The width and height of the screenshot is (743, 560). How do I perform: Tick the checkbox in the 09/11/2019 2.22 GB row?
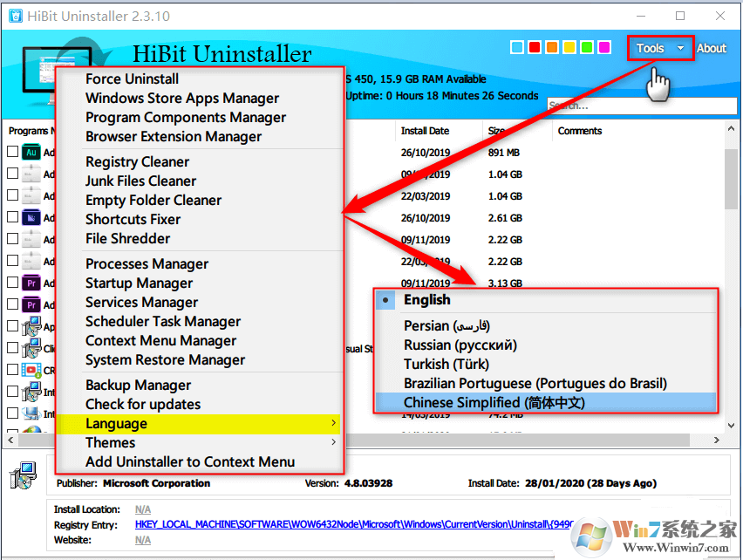point(13,239)
